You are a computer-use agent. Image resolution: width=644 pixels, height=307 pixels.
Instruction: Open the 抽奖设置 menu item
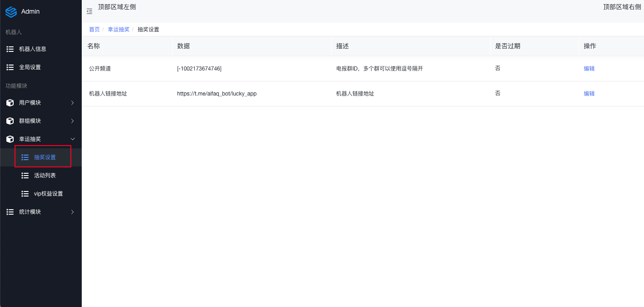pos(45,157)
